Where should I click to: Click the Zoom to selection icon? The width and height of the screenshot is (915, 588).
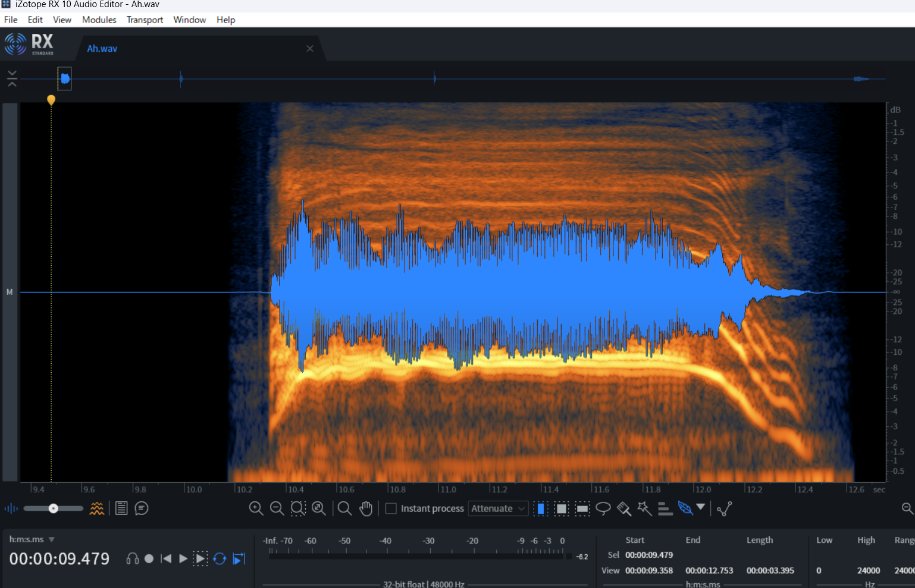tap(298, 508)
